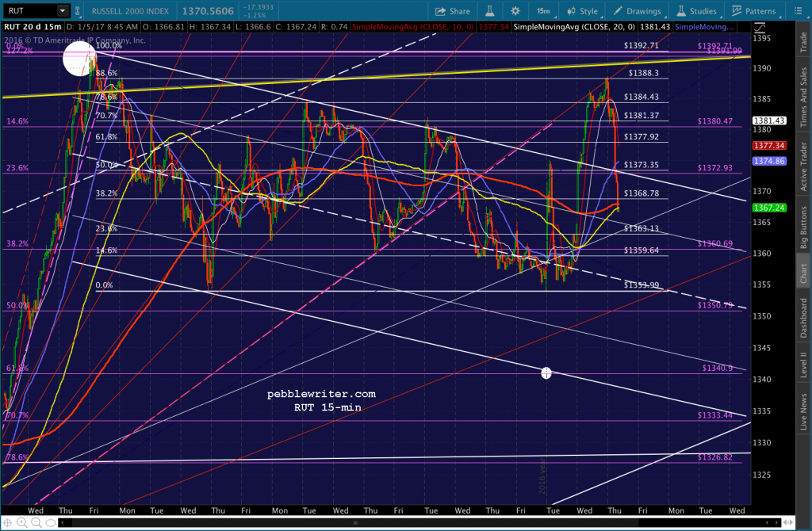Image resolution: width=812 pixels, height=531 pixels.
Task: Open the list menu icon at top right
Action: pyautogui.click(x=798, y=11)
